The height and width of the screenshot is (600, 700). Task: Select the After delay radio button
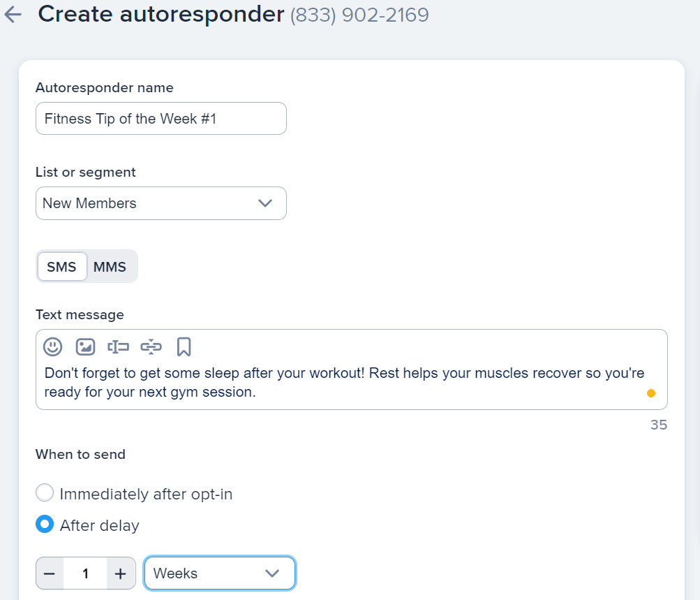[x=45, y=525]
